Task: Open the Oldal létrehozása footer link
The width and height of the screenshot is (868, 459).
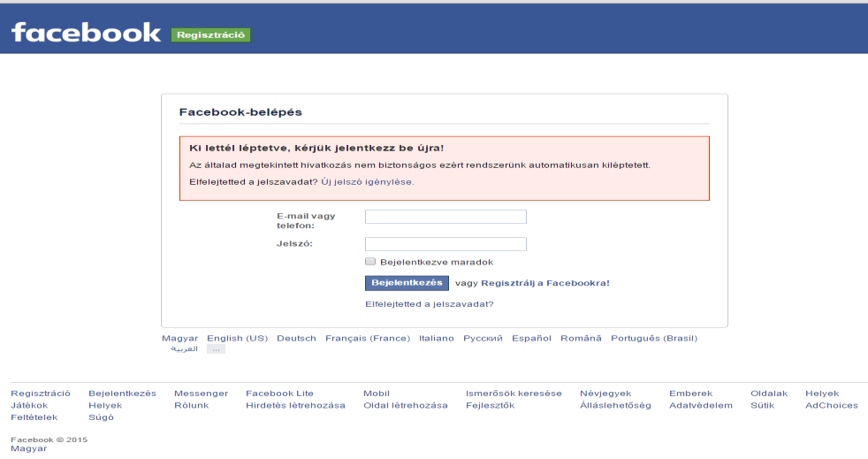Action: coord(405,405)
